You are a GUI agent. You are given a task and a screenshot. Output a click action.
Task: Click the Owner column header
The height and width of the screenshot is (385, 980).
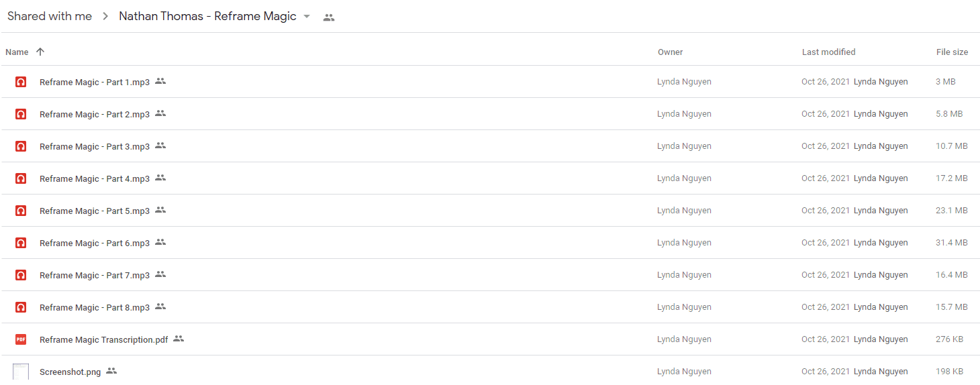coord(670,52)
